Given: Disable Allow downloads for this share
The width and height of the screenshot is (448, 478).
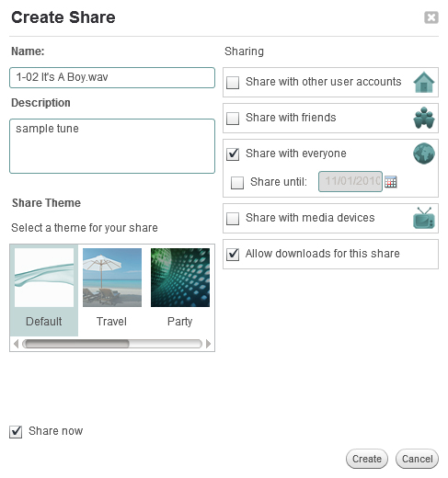Looking at the screenshot, I should click(233, 255).
